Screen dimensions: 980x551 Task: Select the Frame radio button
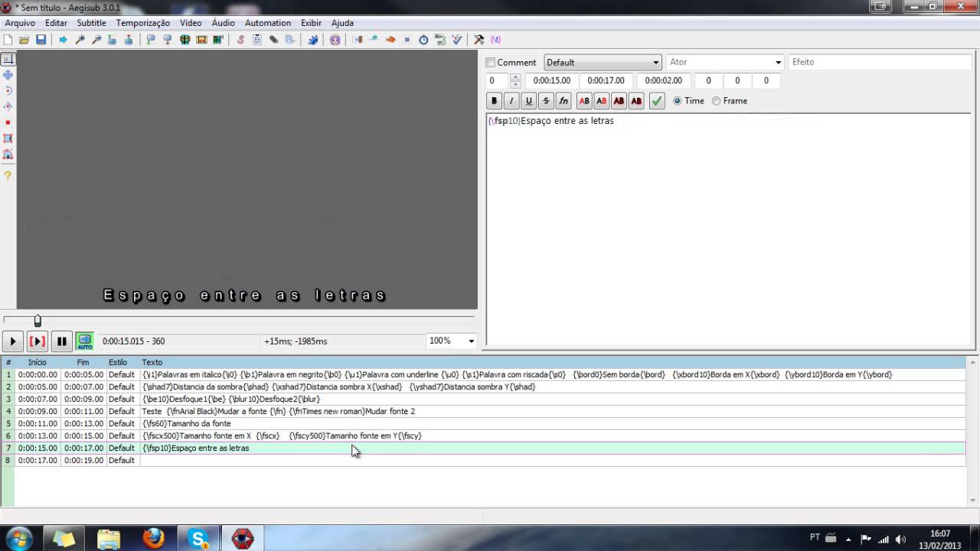point(717,101)
